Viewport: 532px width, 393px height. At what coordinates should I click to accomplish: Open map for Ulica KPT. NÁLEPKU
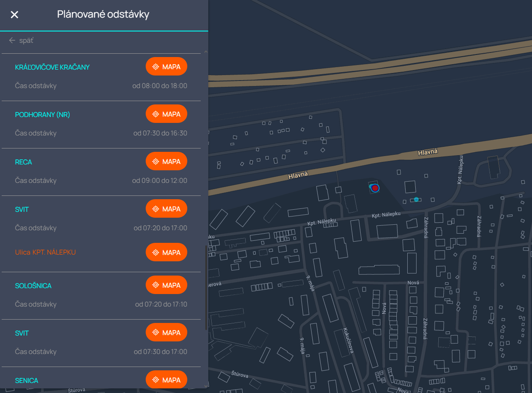pos(166,252)
